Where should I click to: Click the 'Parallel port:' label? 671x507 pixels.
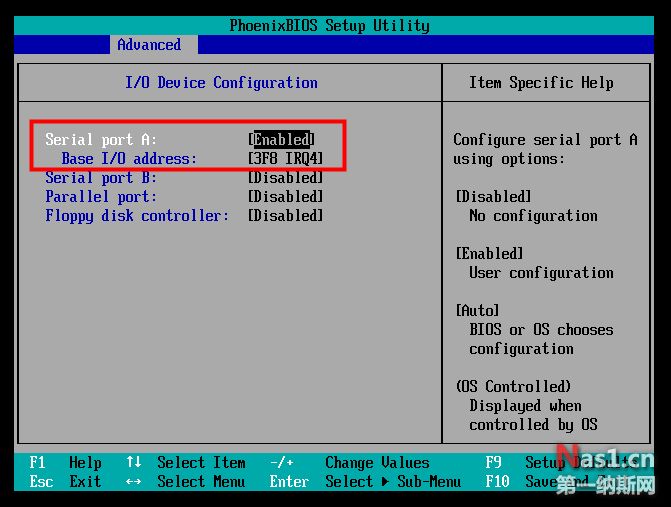(x=101, y=197)
